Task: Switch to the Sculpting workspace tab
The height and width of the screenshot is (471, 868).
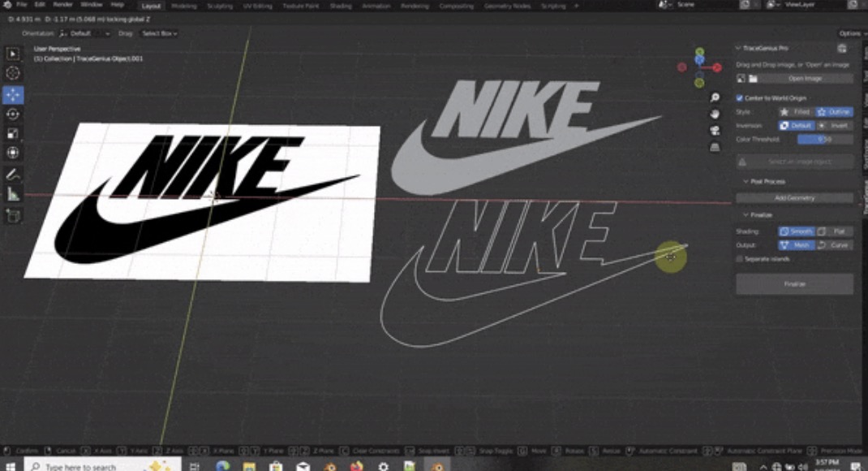Action: click(220, 6)
